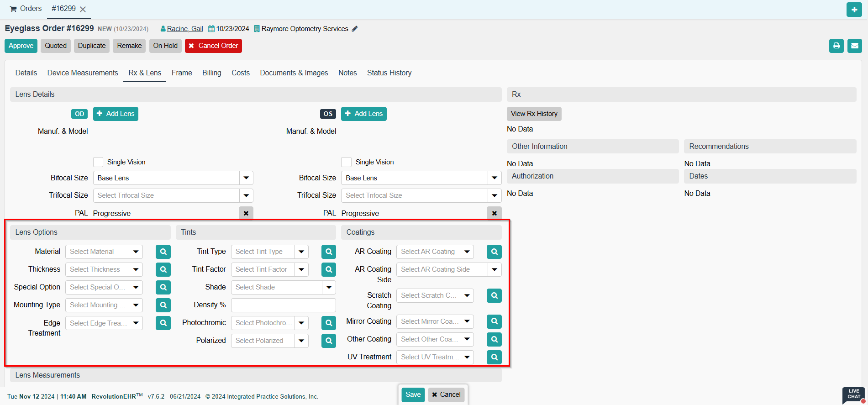Screen dimensions: 868x405
Task: Open the Status History tab
Action: (389, 73)
